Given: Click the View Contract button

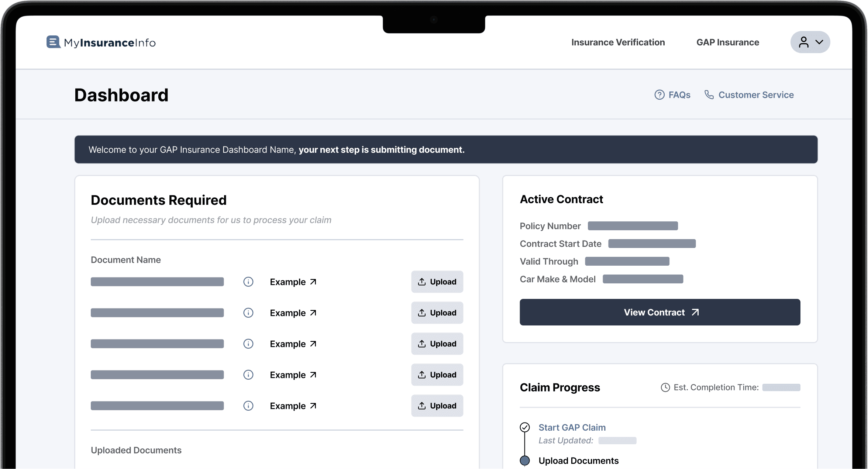Looking at the screenshot, I should (x=660, y=312).
